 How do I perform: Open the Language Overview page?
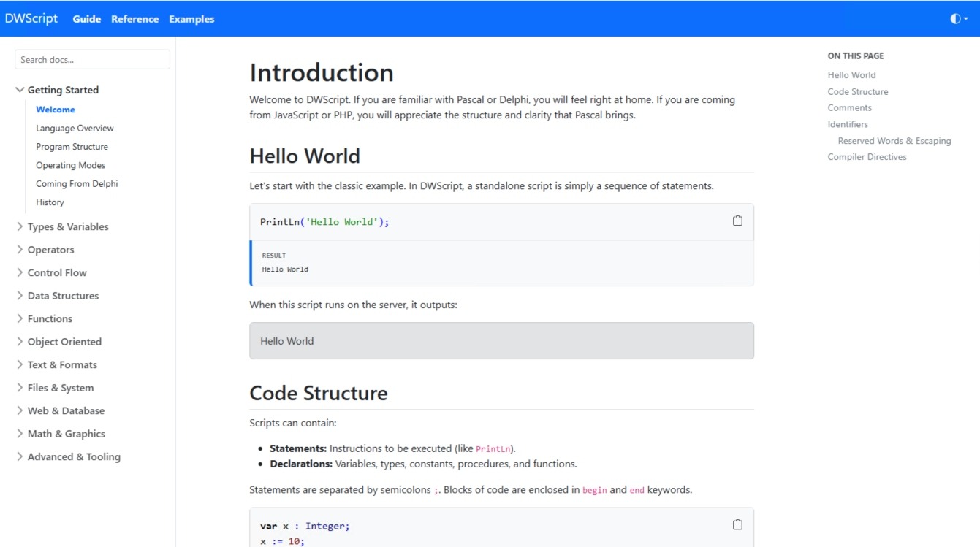(75, 128)
